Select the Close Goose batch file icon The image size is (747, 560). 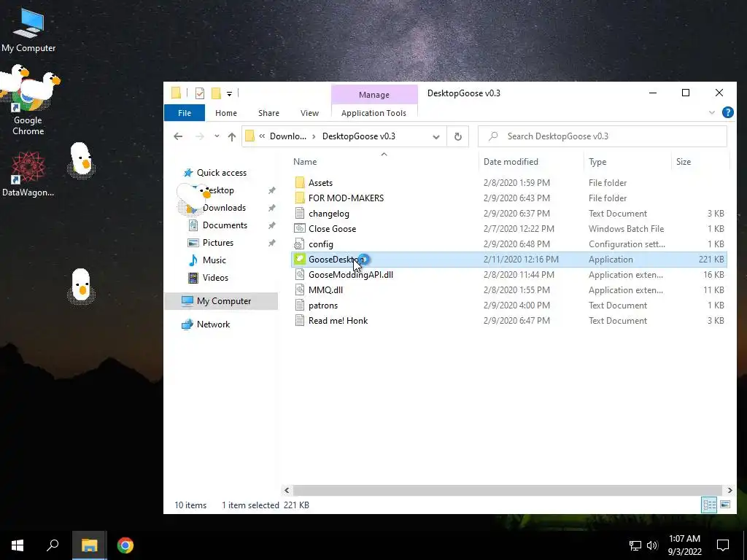300,228
